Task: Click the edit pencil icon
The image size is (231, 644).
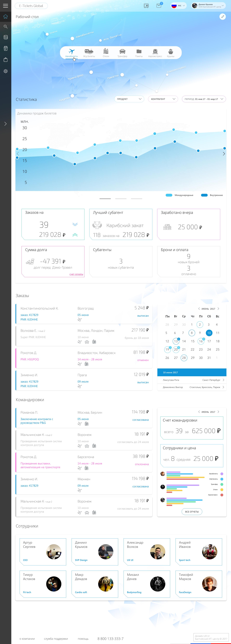Action: (x=222, y=16)
